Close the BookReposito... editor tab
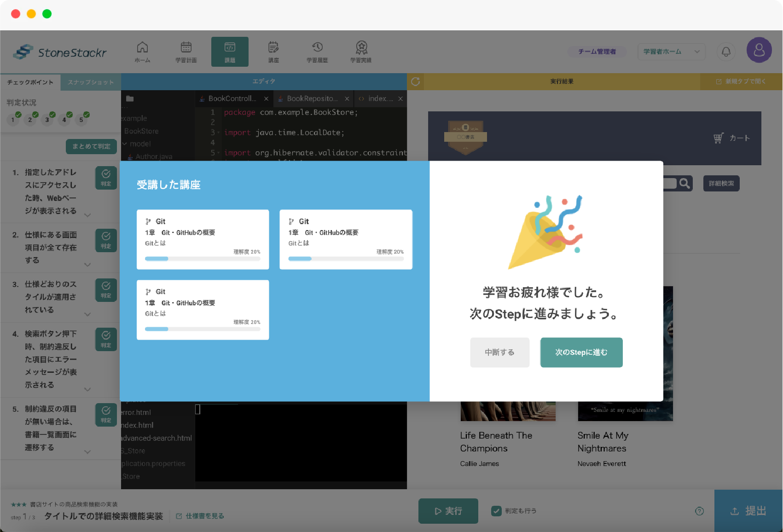The height and width of the screenshot is (532, 783). [x=347, y=99]
